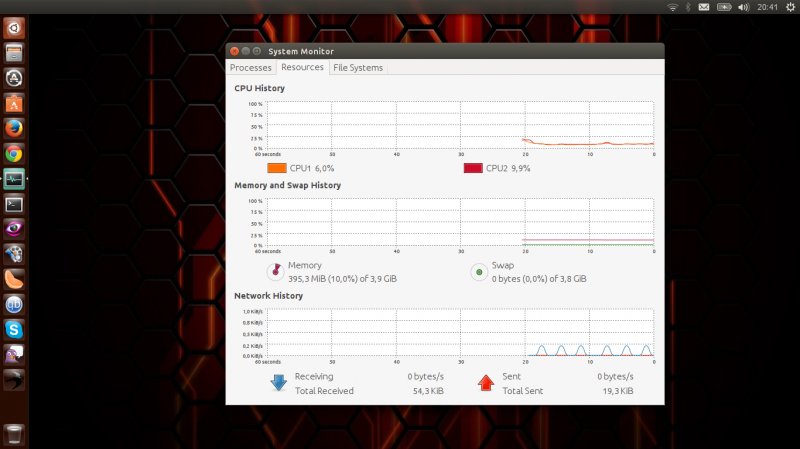Click the red Sent arrow icon

tap(486, 382)
